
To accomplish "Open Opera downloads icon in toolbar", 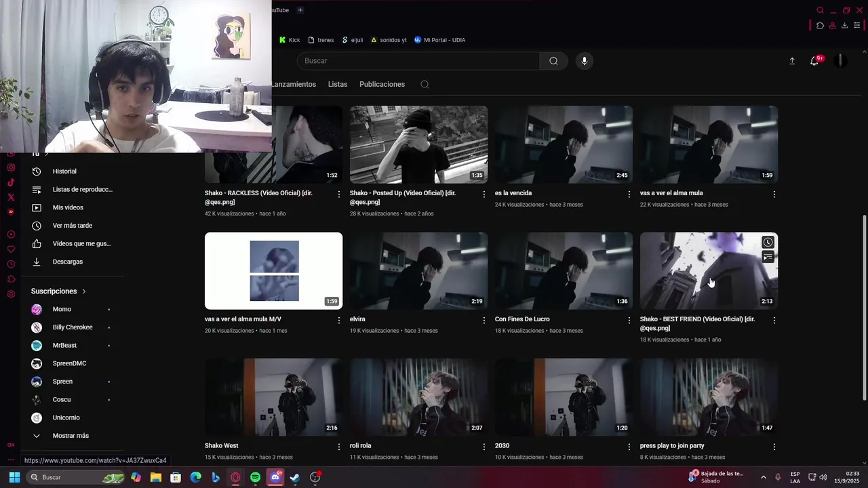I will click(844, 26).
